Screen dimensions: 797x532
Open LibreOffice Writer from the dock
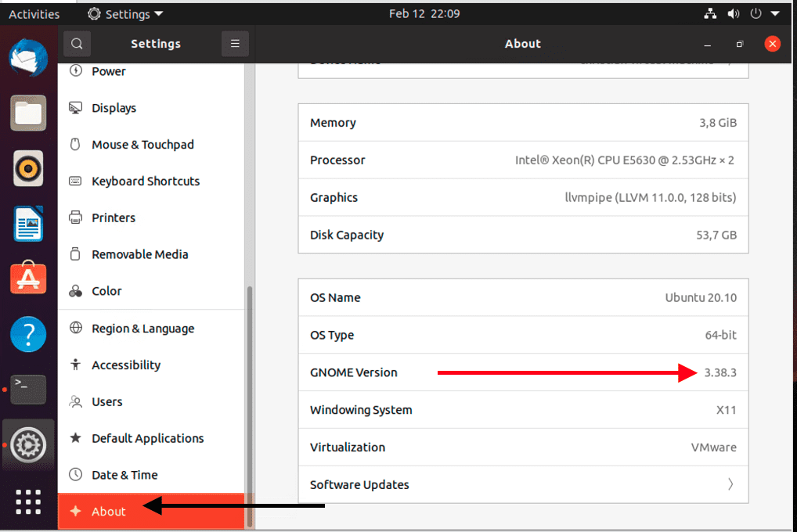coord(28,224)
